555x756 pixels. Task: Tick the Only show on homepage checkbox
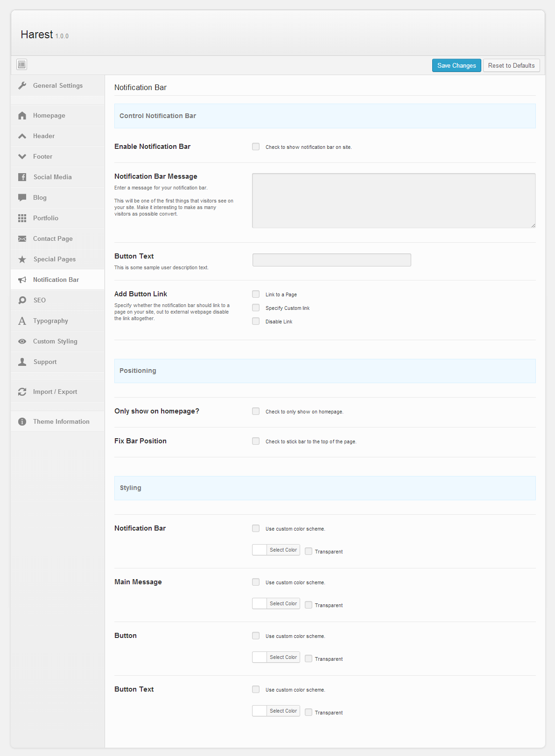pyautogui.click(x=256, y=412)
